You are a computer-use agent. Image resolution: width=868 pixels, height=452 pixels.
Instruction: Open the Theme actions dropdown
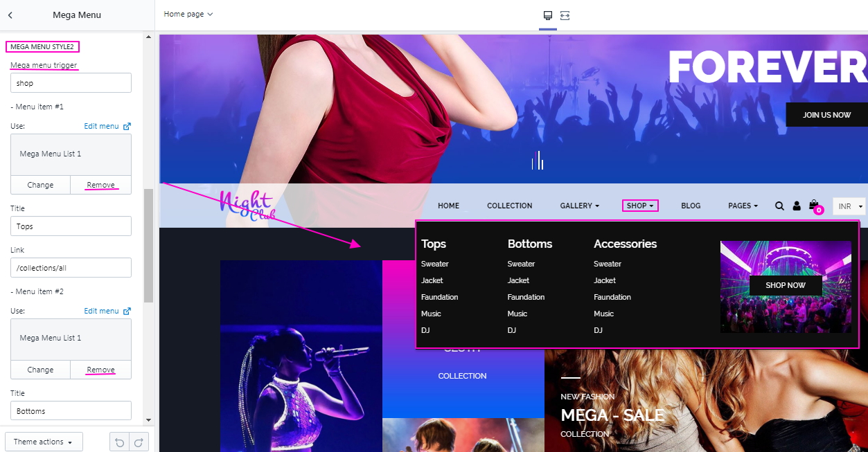coord(44,442)
